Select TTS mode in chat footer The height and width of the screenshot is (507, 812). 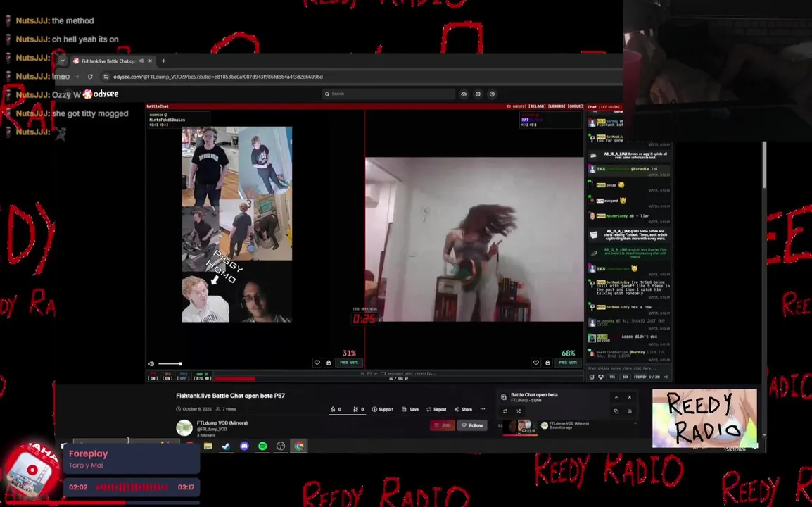(613, 377)
